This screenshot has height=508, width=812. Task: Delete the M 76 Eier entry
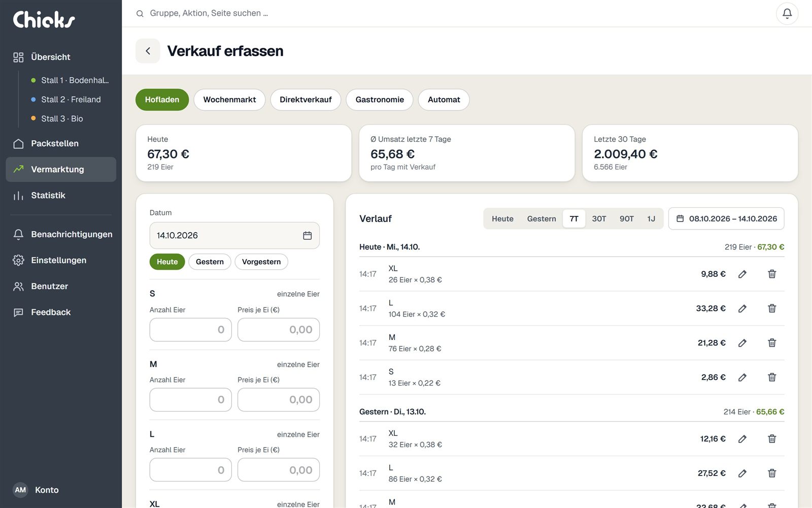tap(772, 343)
